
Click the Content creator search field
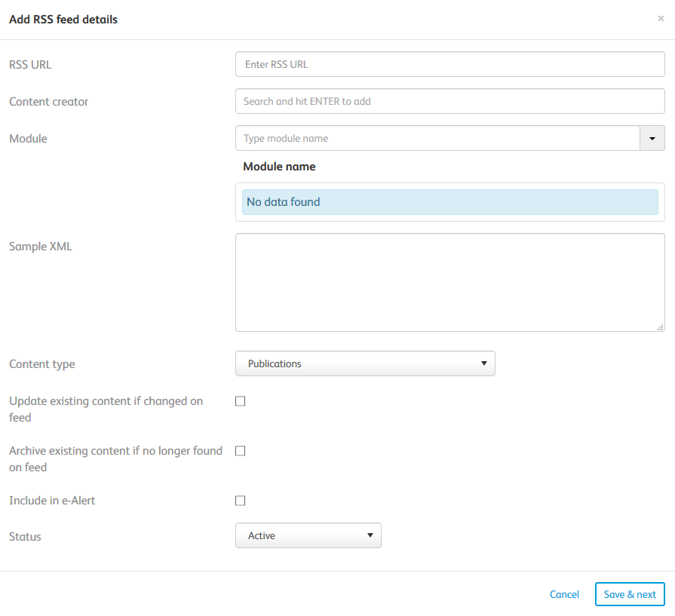pos(449,101)
